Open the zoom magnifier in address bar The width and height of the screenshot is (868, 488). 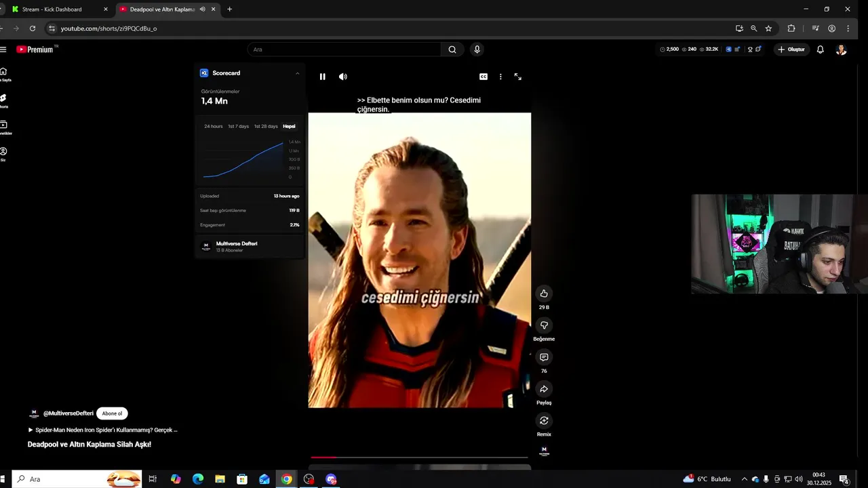[753, 28]
